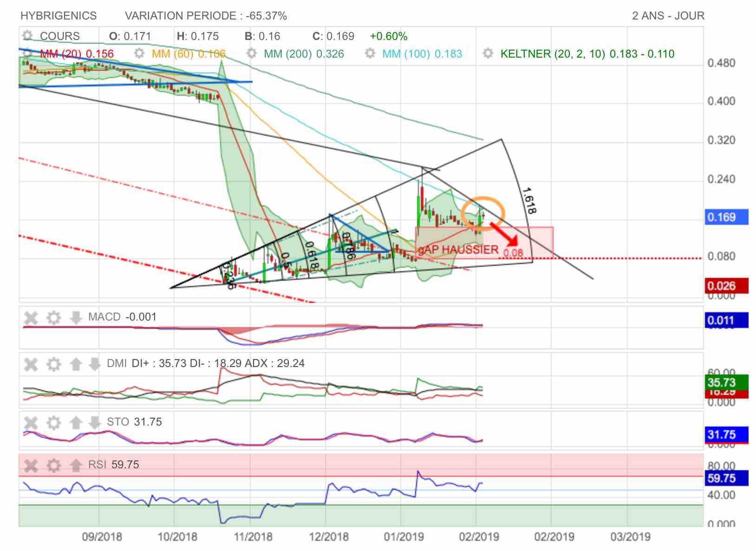Viewport: 756px width, 551px height.
Task: Open the MACD settings gear
Action: [x=54, y=318]
